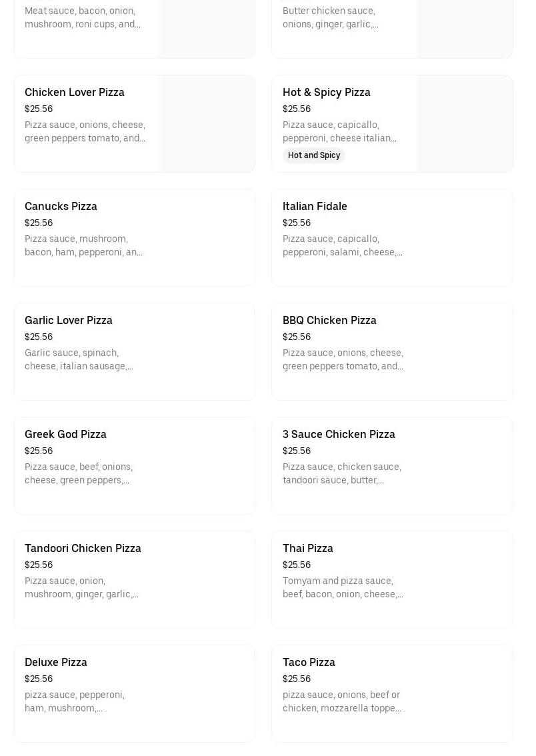The image size is (536, 756).
Task: Click the Garlic sauce, spinach description text
Action: click(79, 359)
